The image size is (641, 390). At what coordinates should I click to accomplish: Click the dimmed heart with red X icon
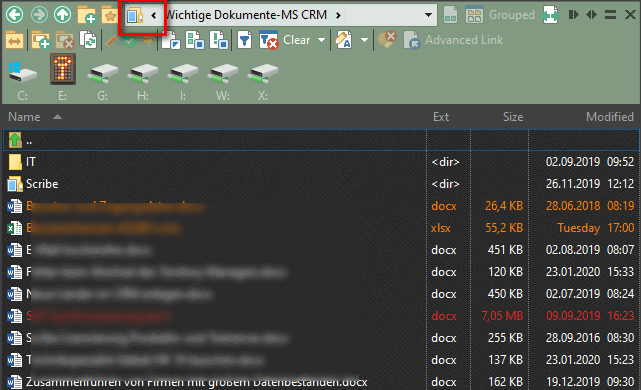[387, 40]
